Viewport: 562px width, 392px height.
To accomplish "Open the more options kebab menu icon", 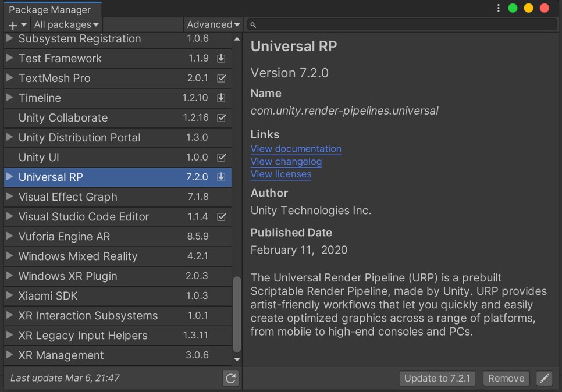I will pos(497,7).
